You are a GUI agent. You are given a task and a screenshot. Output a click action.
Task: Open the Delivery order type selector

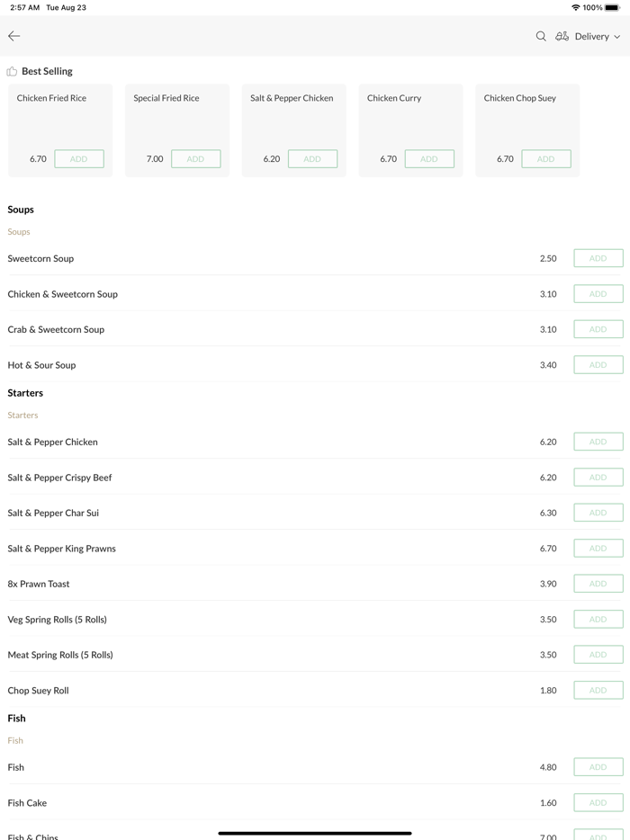(x=592, y=36)
